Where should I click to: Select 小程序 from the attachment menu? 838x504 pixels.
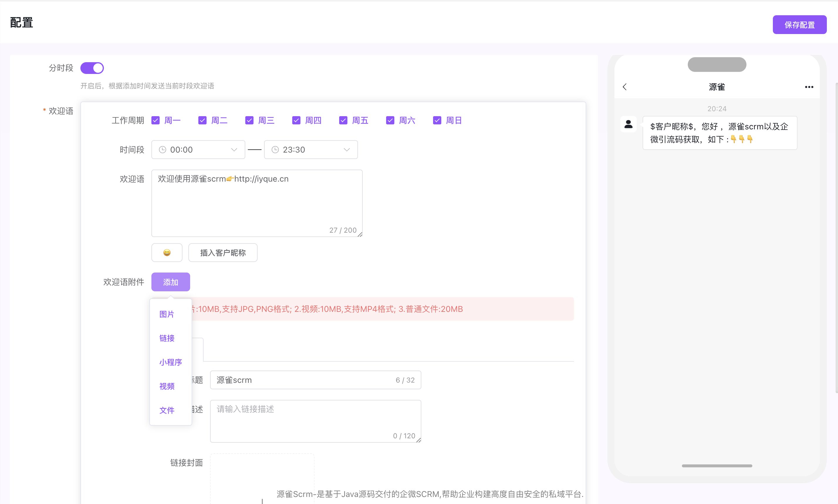click(170, 362)
